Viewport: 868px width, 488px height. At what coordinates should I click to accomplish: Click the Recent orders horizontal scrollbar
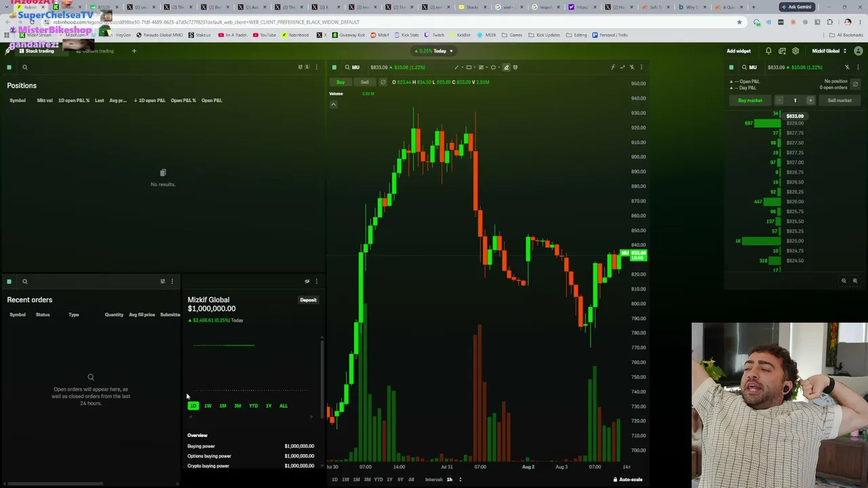tap(54, 484)
